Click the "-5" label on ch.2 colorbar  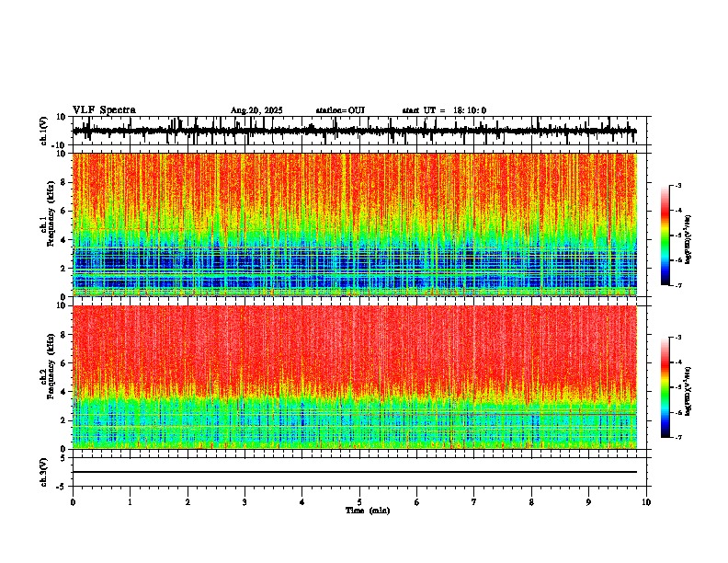(x=677, y=387)
